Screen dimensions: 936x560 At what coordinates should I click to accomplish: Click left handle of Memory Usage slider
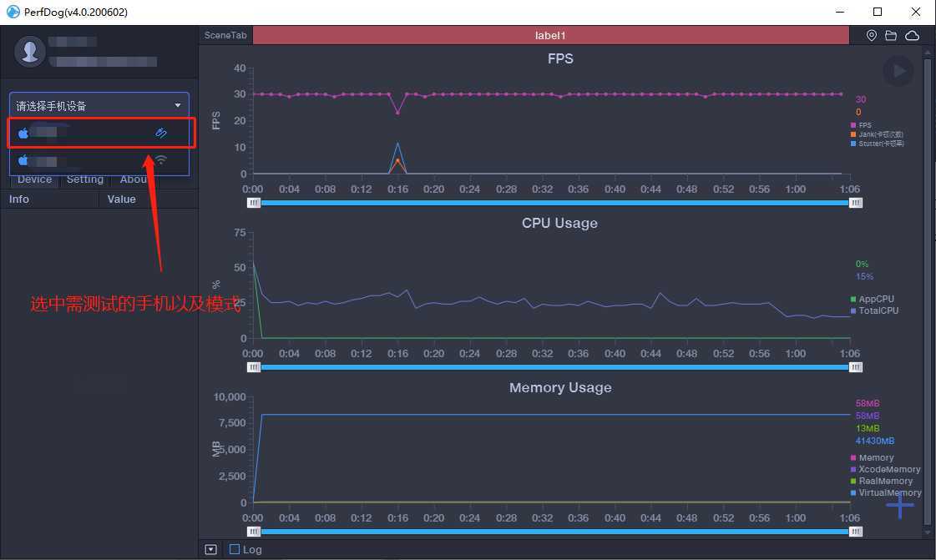254,532
